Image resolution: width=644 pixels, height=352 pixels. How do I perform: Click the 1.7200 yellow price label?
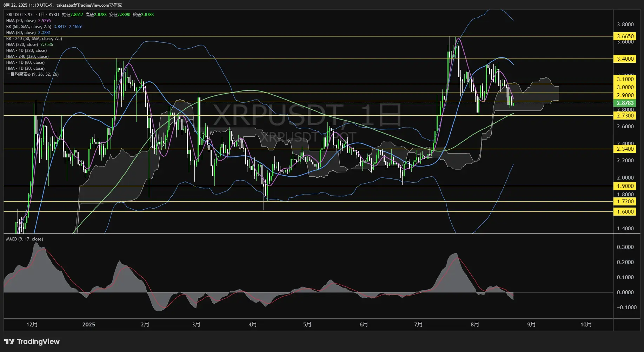[x=625, y=201]
